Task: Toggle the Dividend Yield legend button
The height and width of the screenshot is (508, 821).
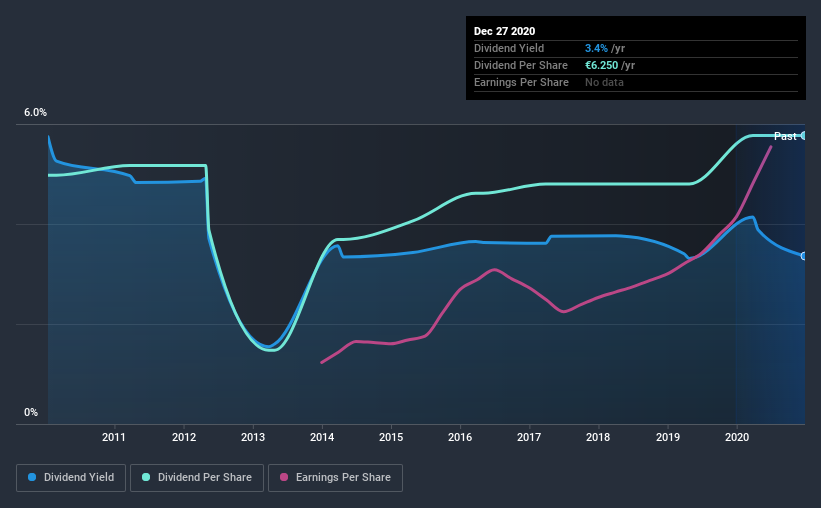Action: [71, 478]
